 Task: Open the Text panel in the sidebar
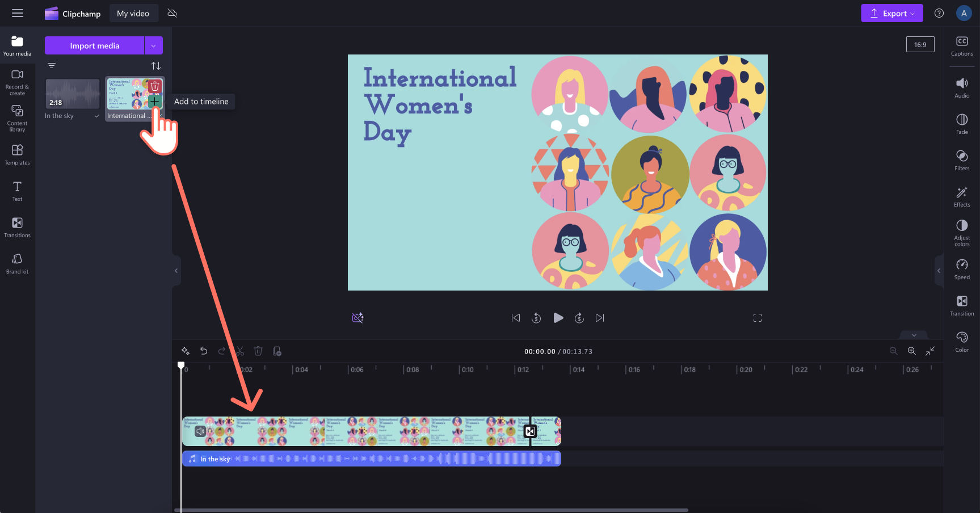17,190
